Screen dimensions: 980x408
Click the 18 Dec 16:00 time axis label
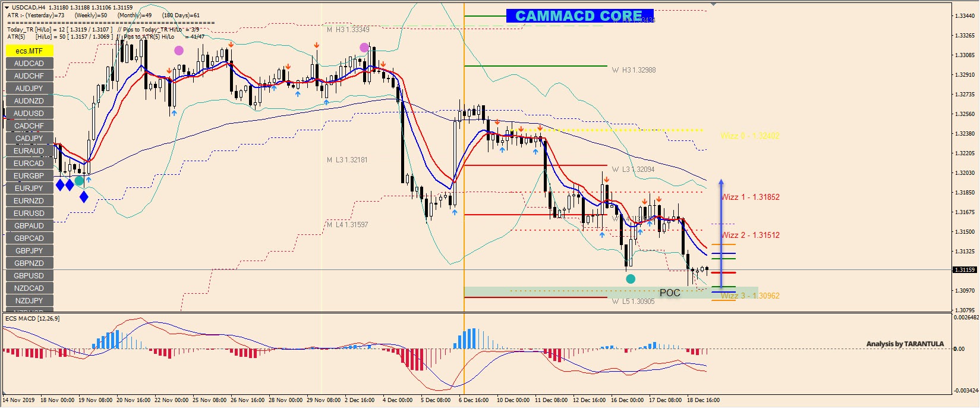point(704,400)
